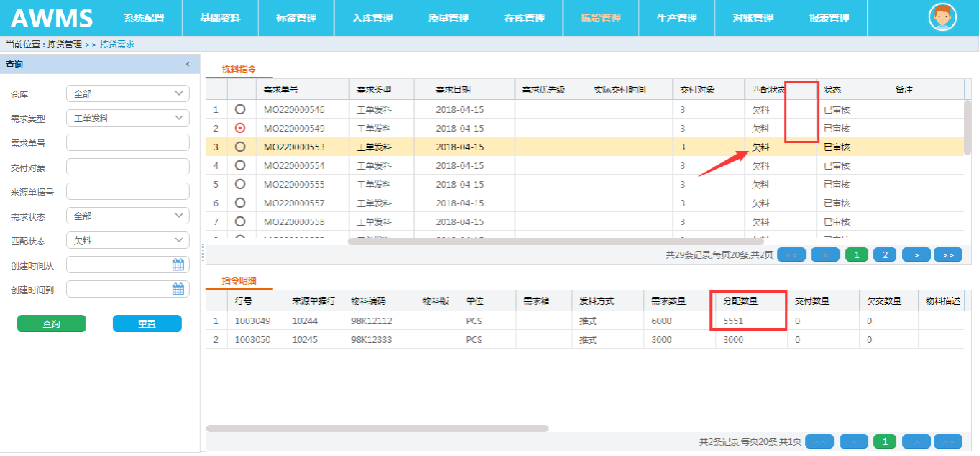Click the blue reset button

147,324
